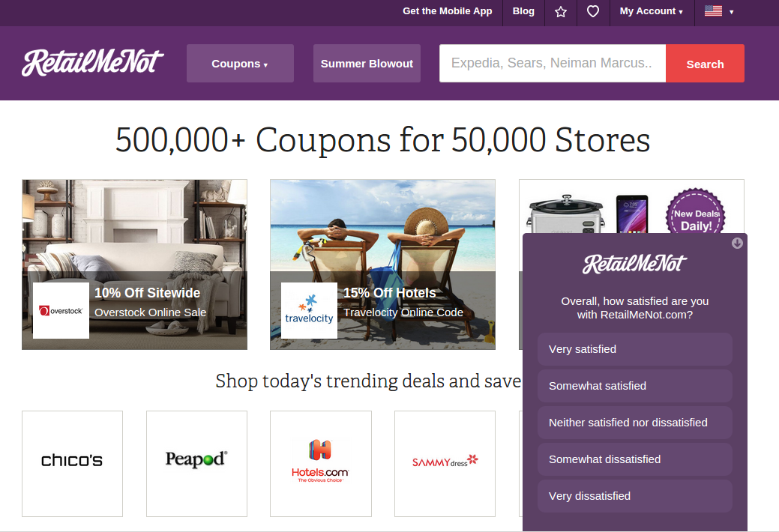This screenshot has height=532, width=779.
Task: Select the 'Very satisfied' survey option
Action: click(x=634, y=349)
